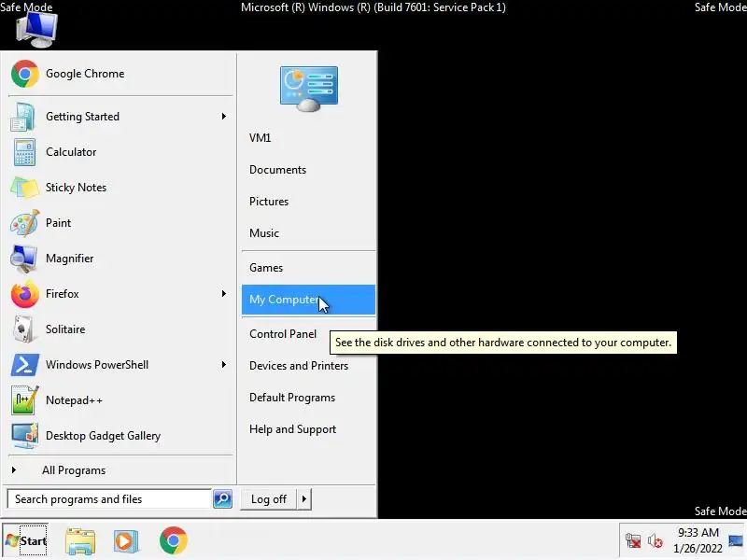Click the muted volume tray icon
747x560 pixels.
click(x=655, y=540)
